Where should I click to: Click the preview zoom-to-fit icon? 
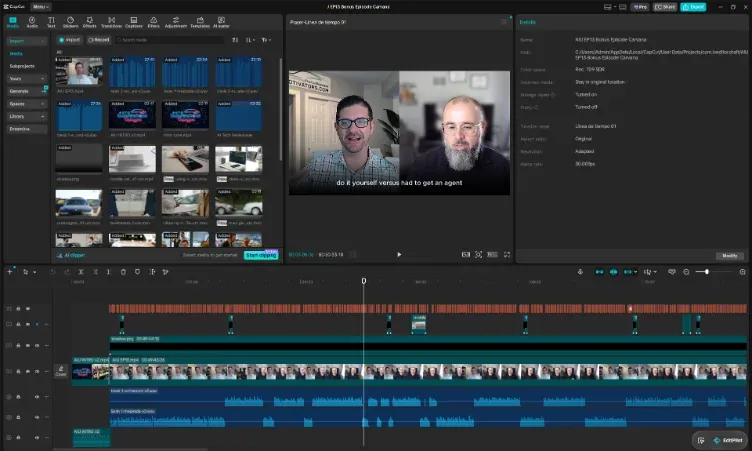pos(479,255)
